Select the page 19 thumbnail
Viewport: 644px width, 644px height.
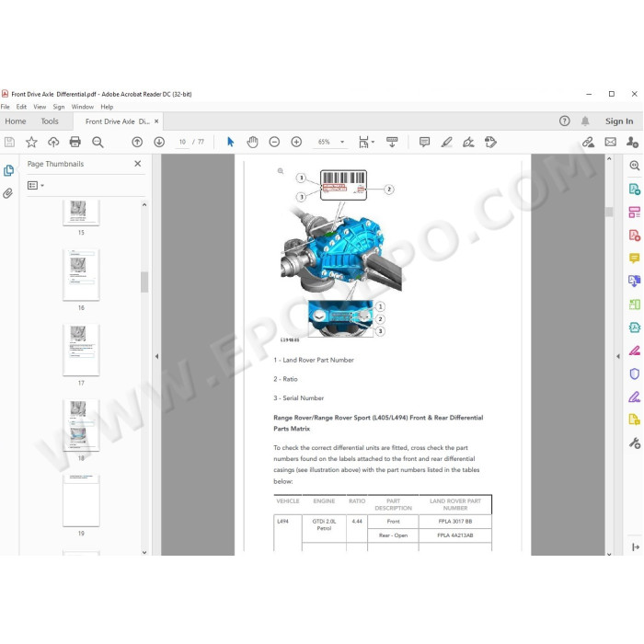tap(81, 500)
